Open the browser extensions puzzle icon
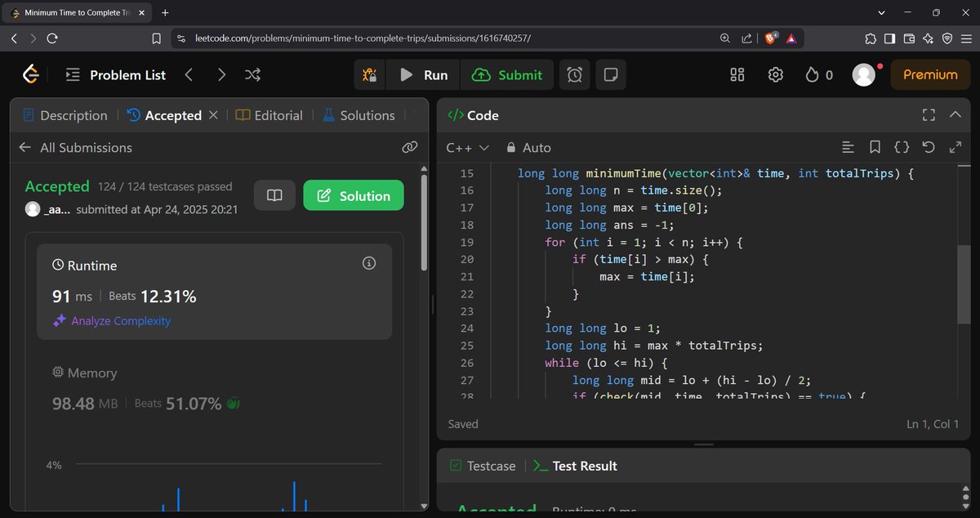 [871, 38]
